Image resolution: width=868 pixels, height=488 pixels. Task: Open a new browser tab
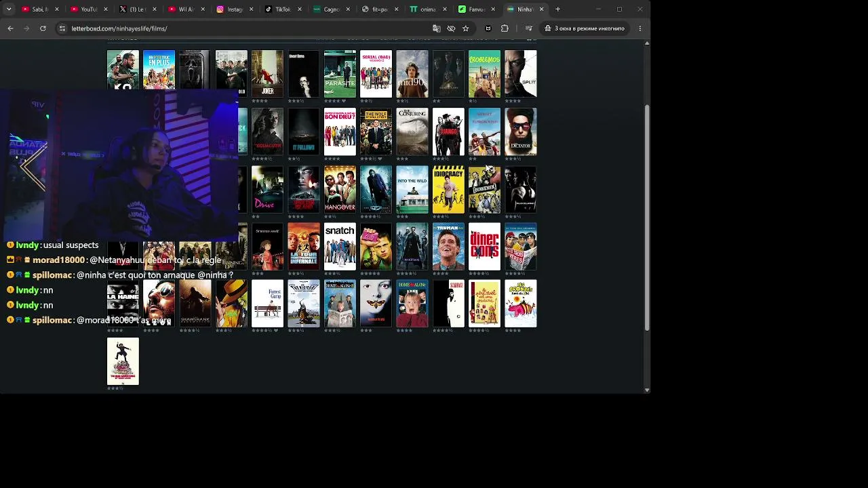[557, 9]
